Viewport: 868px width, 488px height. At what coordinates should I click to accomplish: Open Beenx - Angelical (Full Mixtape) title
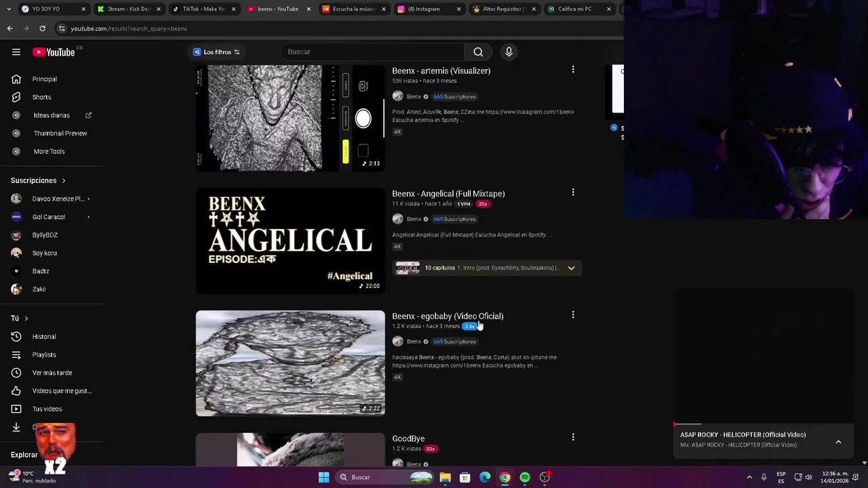click(x=448, y=193)
